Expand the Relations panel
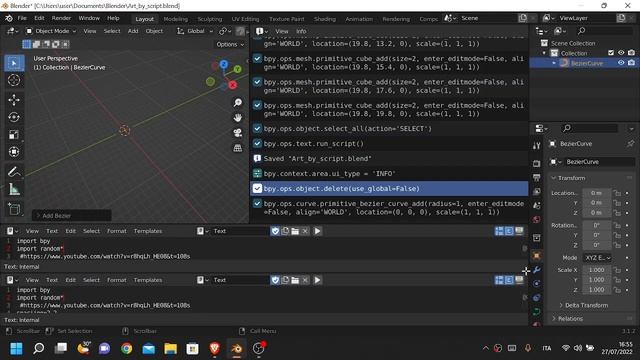 click(x=570, y=319)
